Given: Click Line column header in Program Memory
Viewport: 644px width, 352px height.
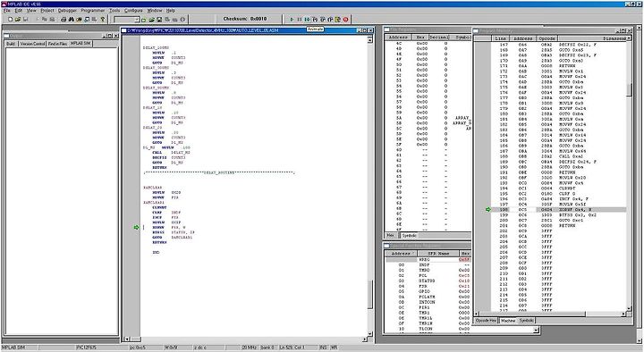Looking at the screenshot, I should pos(501,38).
